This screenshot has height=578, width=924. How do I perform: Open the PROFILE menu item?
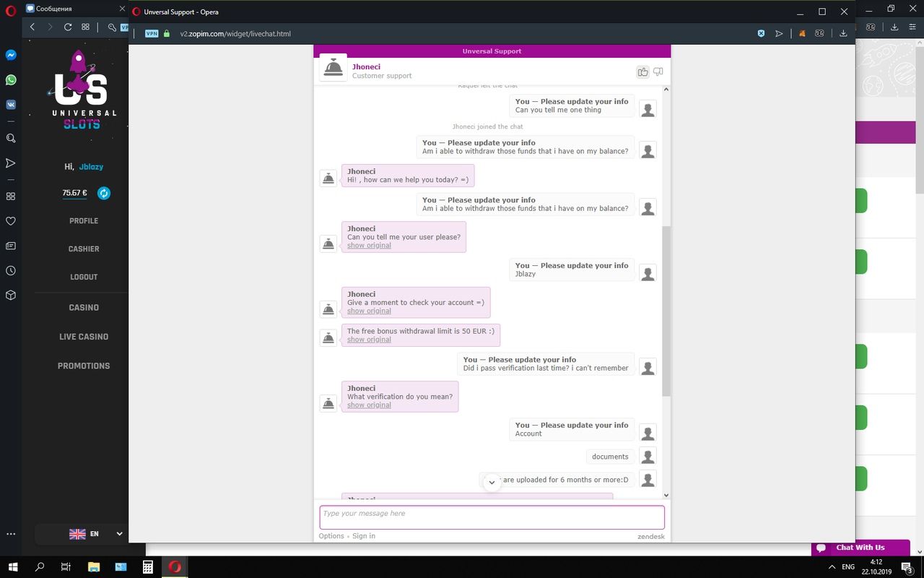84,221
